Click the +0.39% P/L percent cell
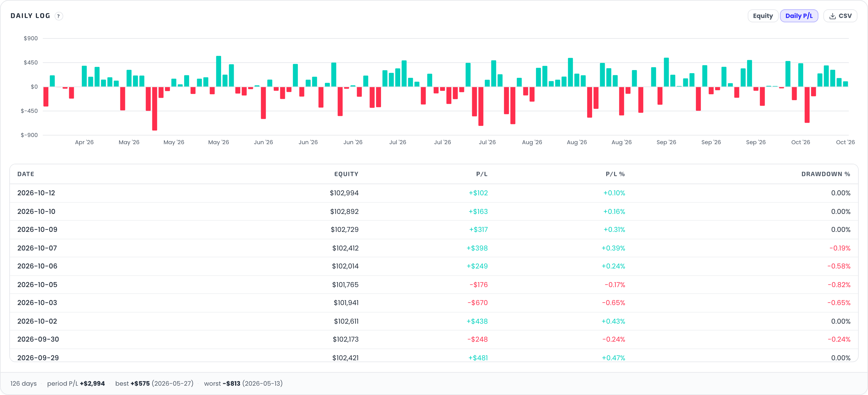Image resolution: width=868 pixels, height=395 pixels. (x=613, y=248)
